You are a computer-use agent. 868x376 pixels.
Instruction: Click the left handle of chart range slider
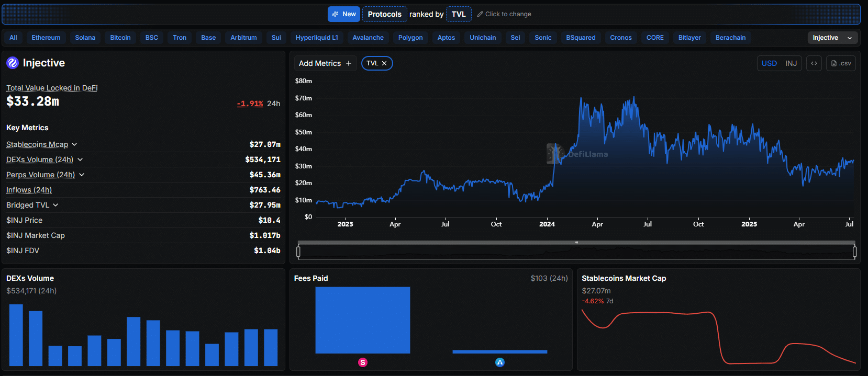[x=298, y=252]
